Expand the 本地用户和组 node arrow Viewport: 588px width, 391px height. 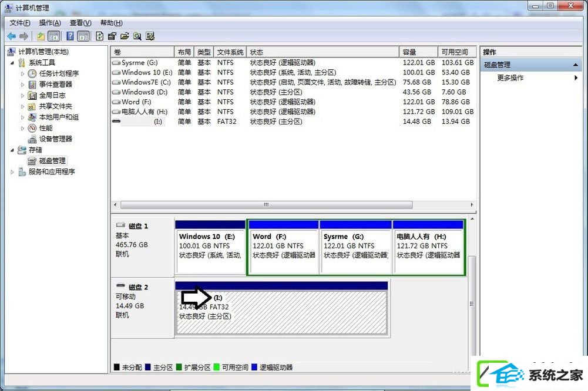(22, 117)
